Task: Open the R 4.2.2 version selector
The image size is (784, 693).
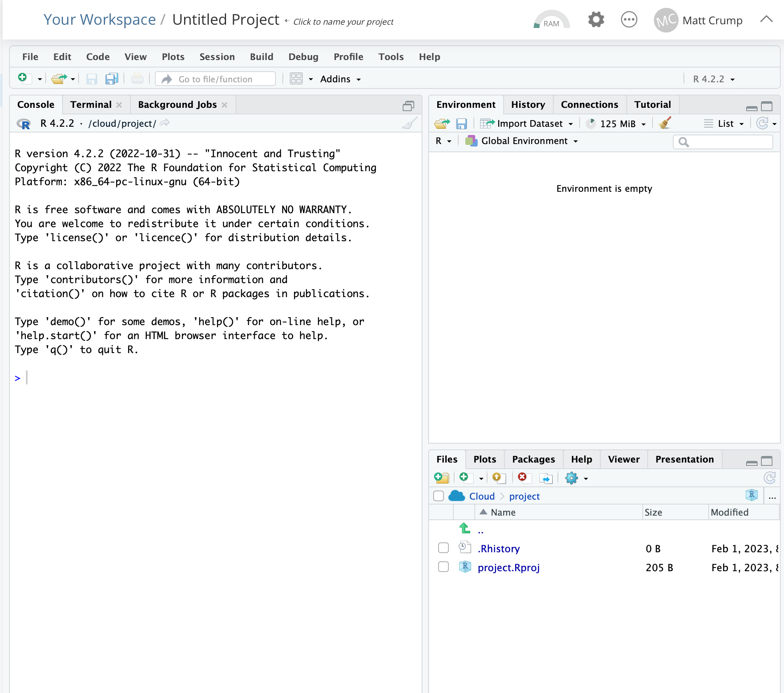Action: click(714, 79)
